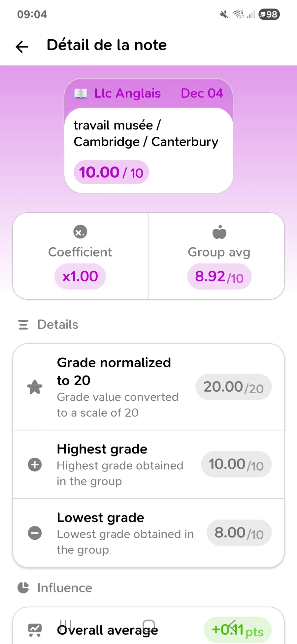Image resolution: width=297 pixels, height=644 pixels.
Task: Tap the Details list icon
Action: point(23,325)
